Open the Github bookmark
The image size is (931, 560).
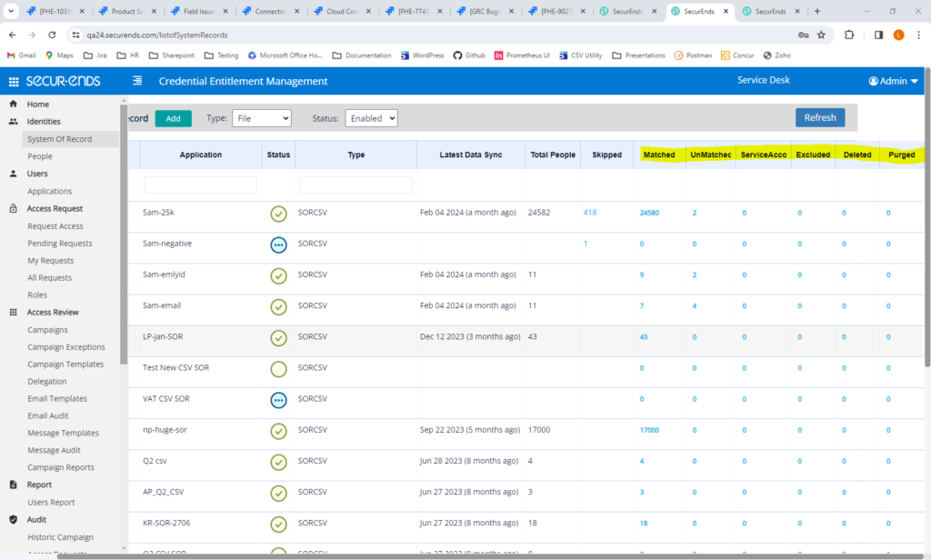tap(469, 55)
